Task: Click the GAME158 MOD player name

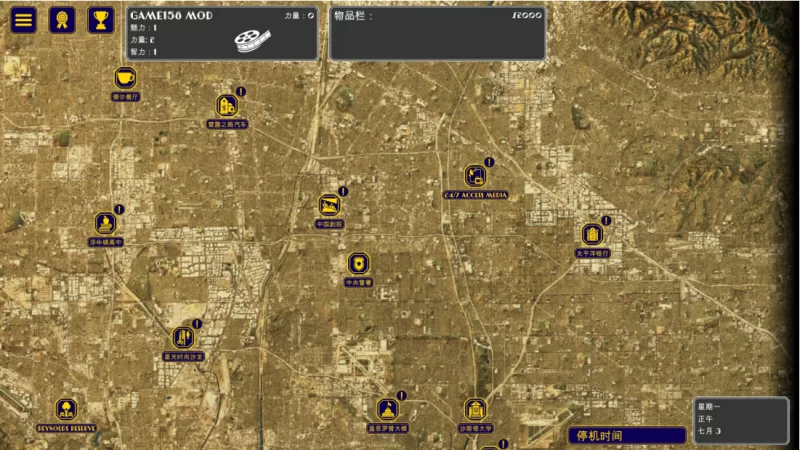Action: tap(171, 15)
